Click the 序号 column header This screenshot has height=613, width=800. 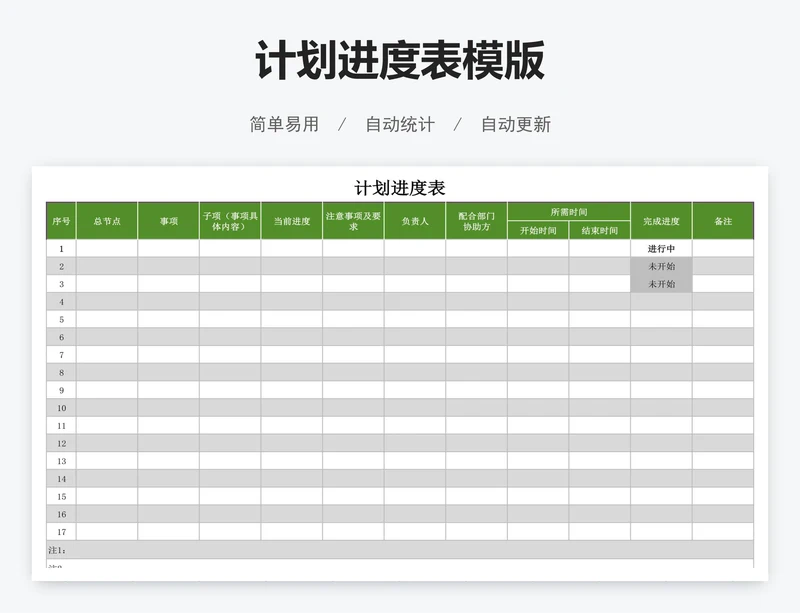point(61,221)
